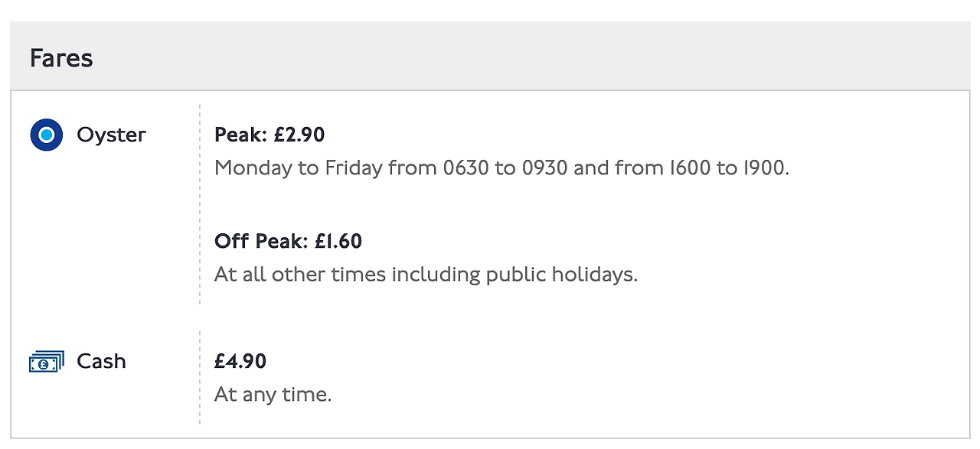
Task: Click the Fares section heading
Action: pyautogui.click(x=61, y=59)
